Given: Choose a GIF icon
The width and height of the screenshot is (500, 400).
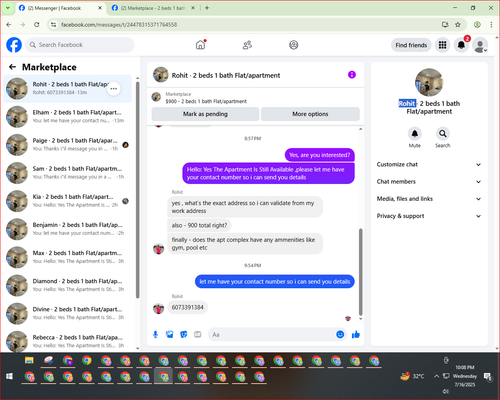Looking at the screenshot, I should [198, 334].
